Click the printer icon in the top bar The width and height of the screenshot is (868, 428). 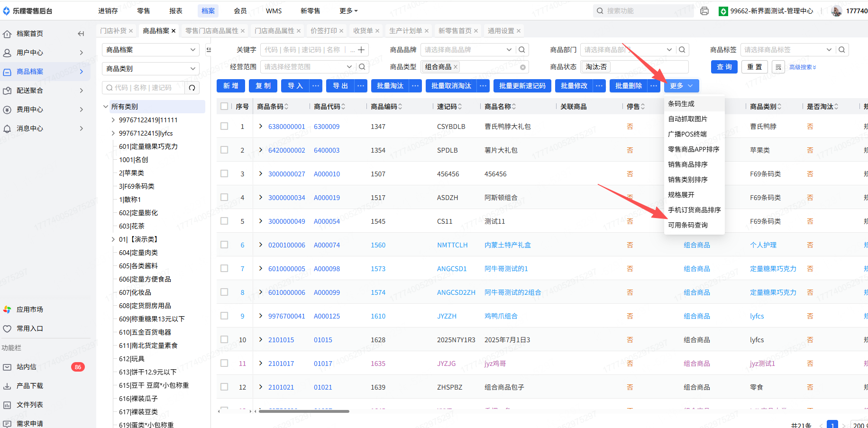click(704, 11)
